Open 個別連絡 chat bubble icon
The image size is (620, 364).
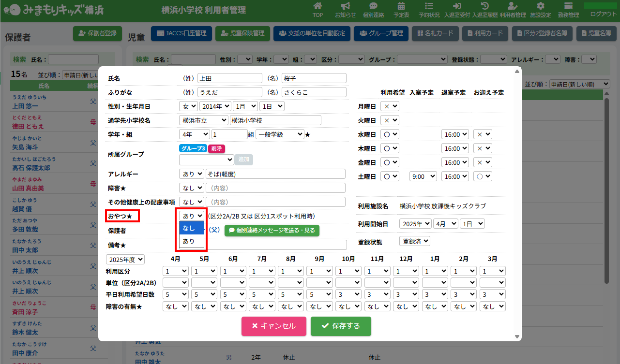pyautogui.click(x=373, y=6)
